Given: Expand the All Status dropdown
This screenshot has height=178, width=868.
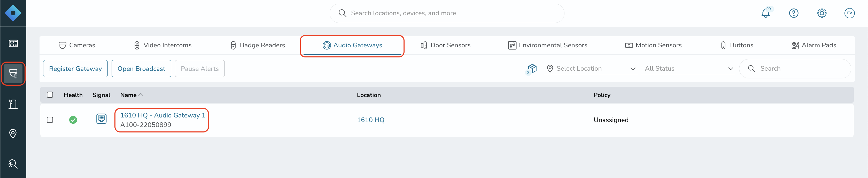Looking at the screenshot, I should tap(688, 69).
